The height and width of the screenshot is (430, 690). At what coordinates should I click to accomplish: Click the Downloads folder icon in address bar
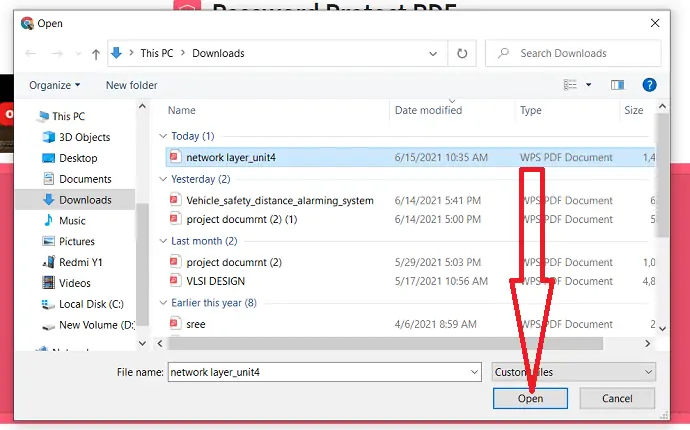[117, 53]
